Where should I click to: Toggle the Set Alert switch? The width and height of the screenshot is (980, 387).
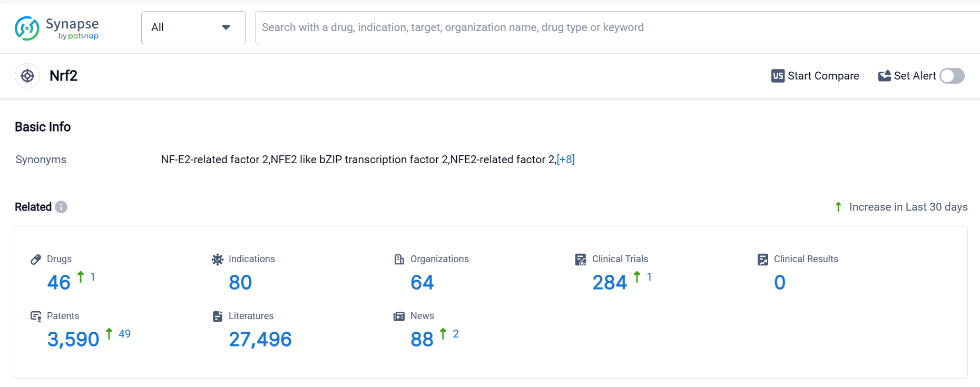(x=952, y=76)
